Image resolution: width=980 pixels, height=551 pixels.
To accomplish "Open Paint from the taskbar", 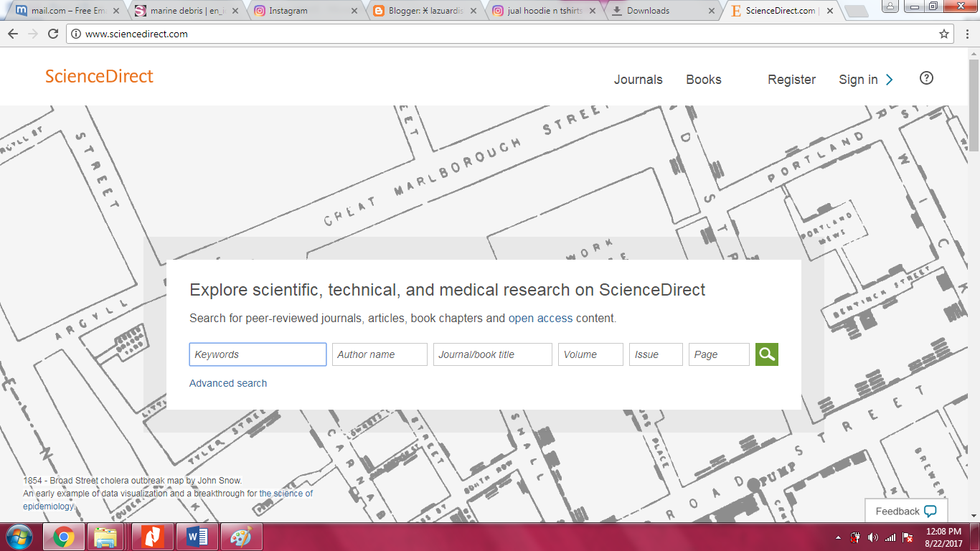I will (241, 537).
